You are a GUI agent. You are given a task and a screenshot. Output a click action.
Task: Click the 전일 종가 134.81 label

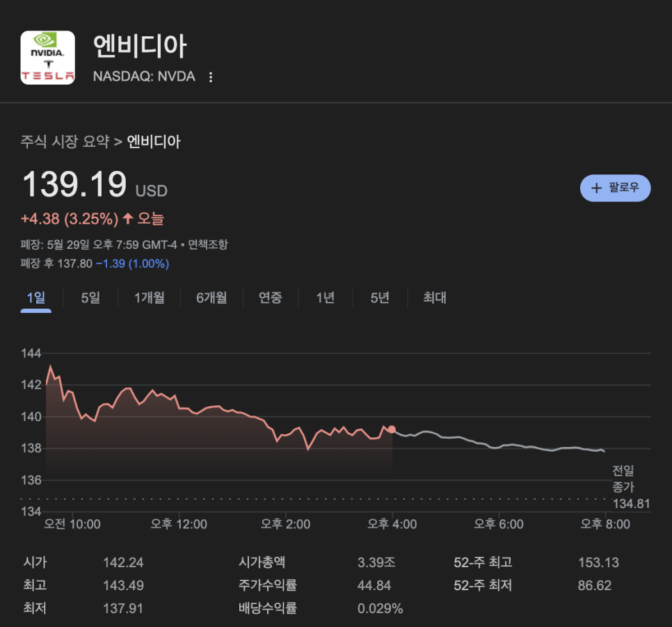click(x=631, y=487)
